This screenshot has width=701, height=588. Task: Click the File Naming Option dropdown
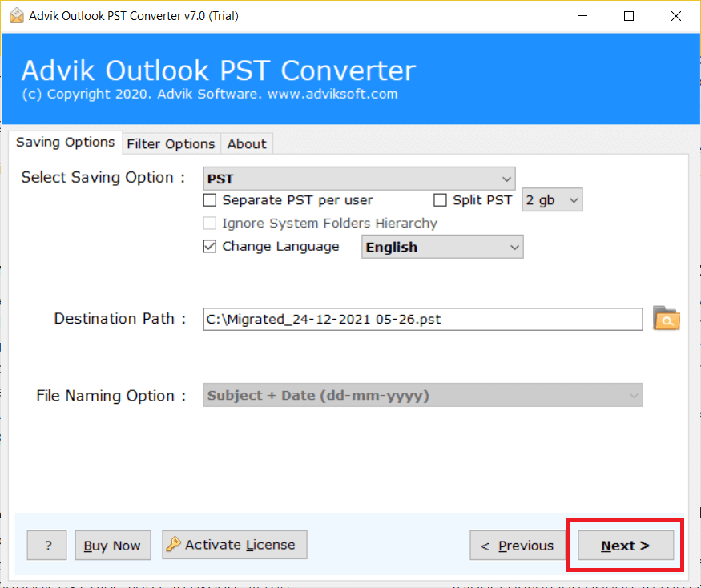[422, 396]
